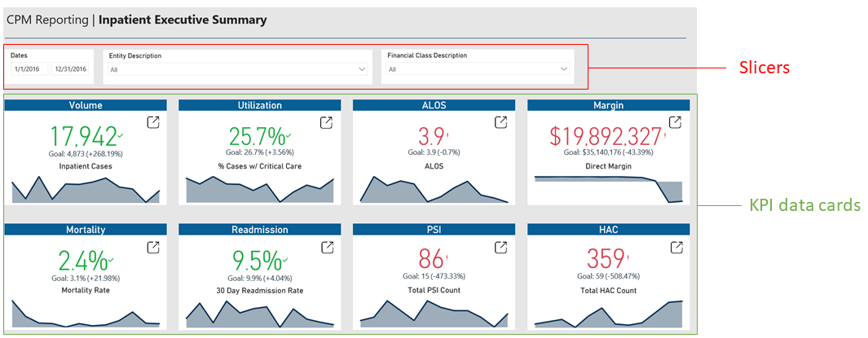Open the HAC card's drill-through icon

(676, 247)
